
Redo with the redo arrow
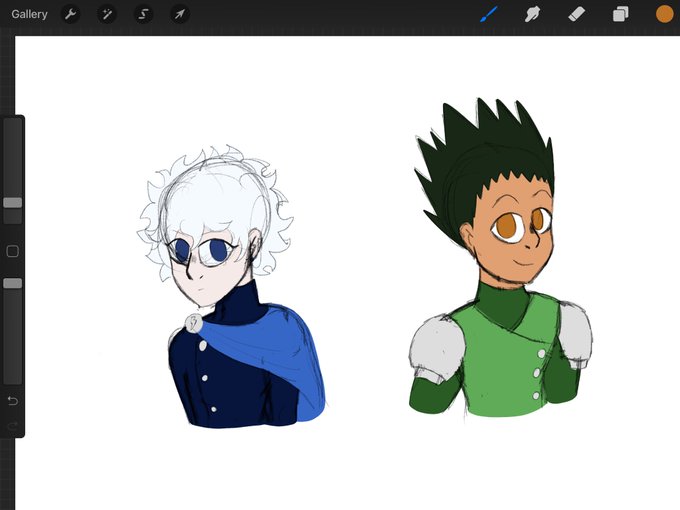point(13,426)
